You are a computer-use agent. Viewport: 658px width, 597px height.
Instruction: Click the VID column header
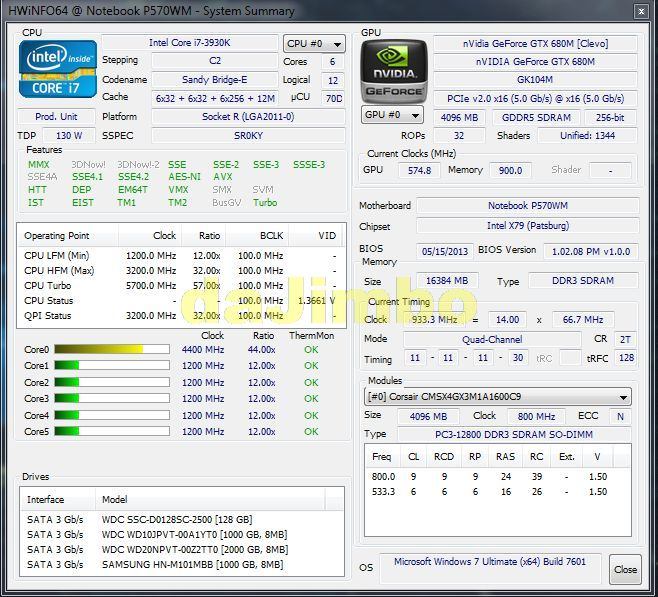click(x=316, y=236)
